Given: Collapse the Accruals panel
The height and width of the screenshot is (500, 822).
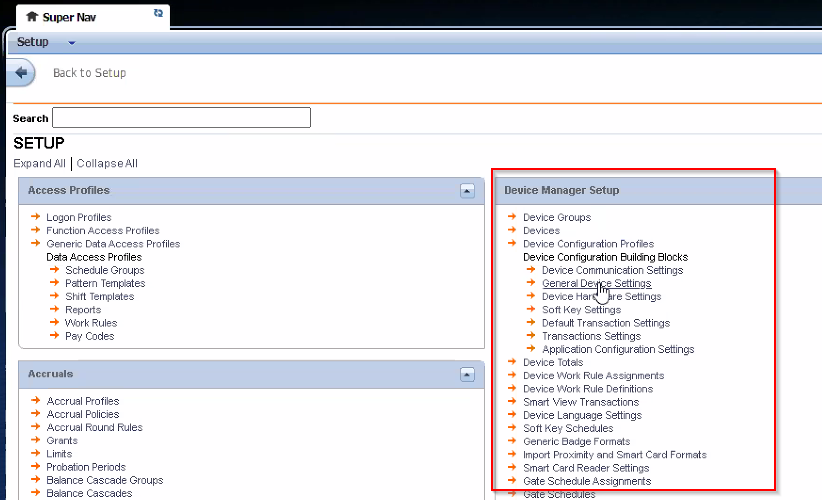Looking at the screenshot, I should [467, 374].
